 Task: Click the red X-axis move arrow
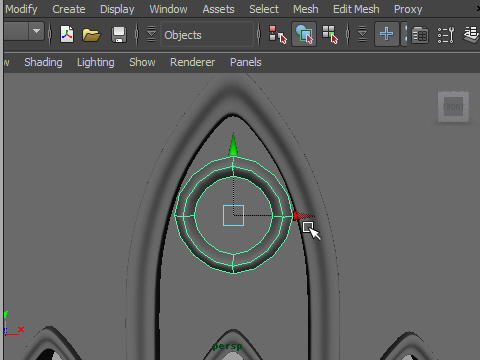pos(303,216)
